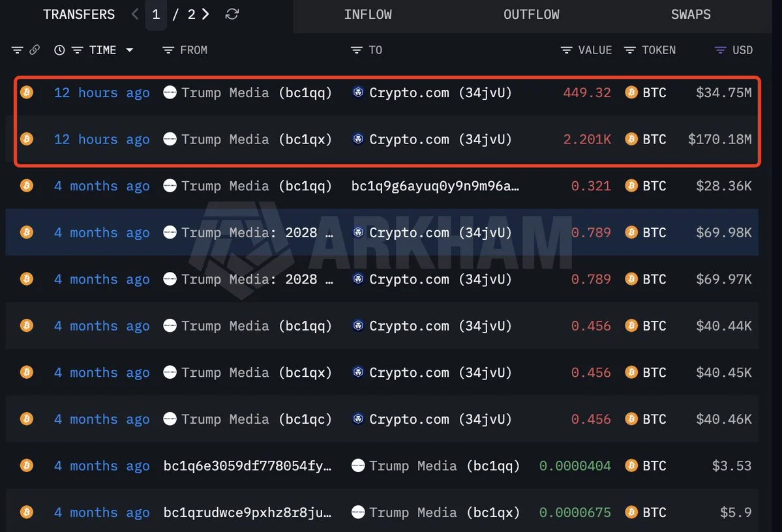
Task: Sort by the VALUE column header
Action: (x=595, y=50)
